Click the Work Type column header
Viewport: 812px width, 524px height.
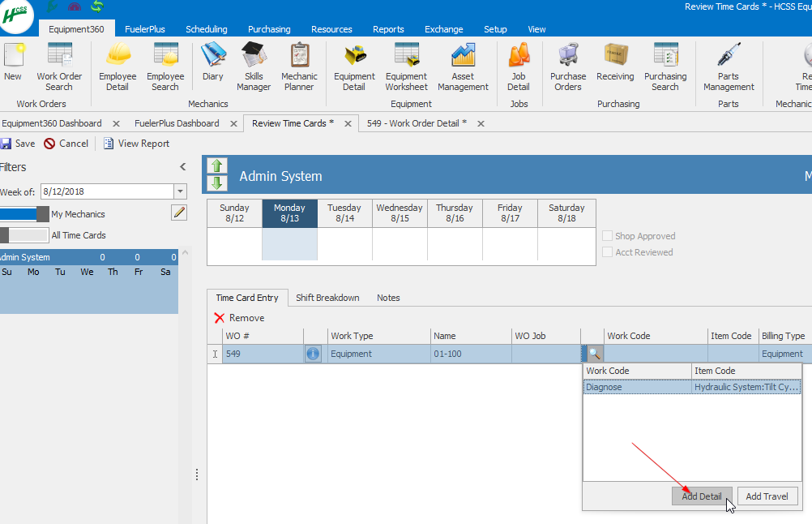[378, 336]
